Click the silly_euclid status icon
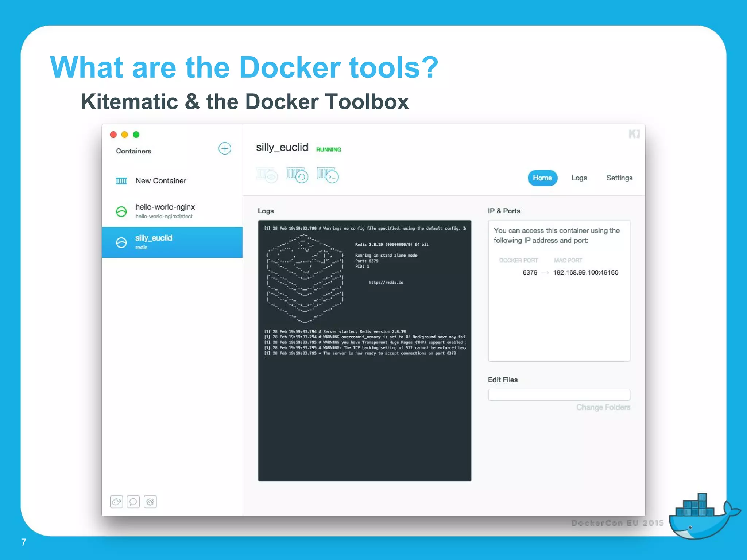Screen dimensions: 747x560 [x=121, y=242]
